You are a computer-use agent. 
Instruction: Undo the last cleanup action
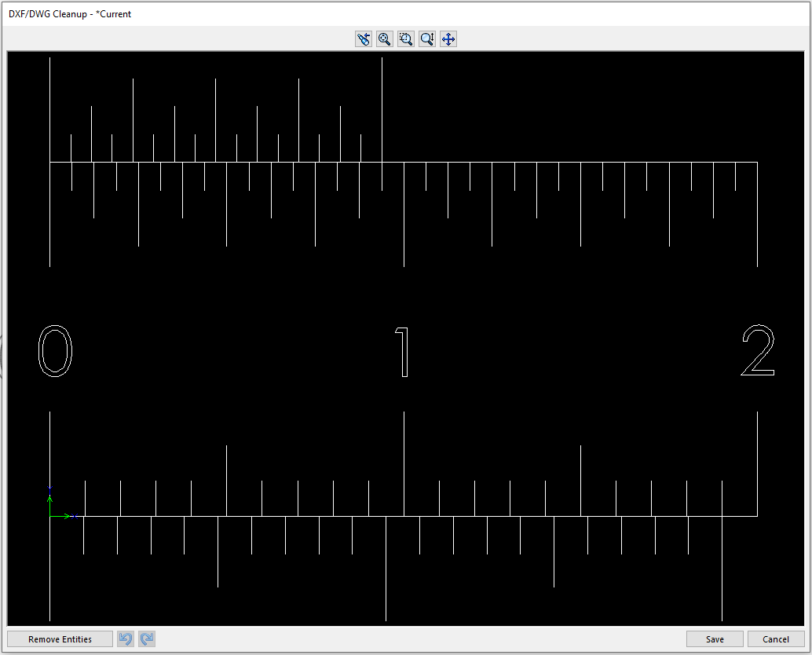[x=125, y=639]
